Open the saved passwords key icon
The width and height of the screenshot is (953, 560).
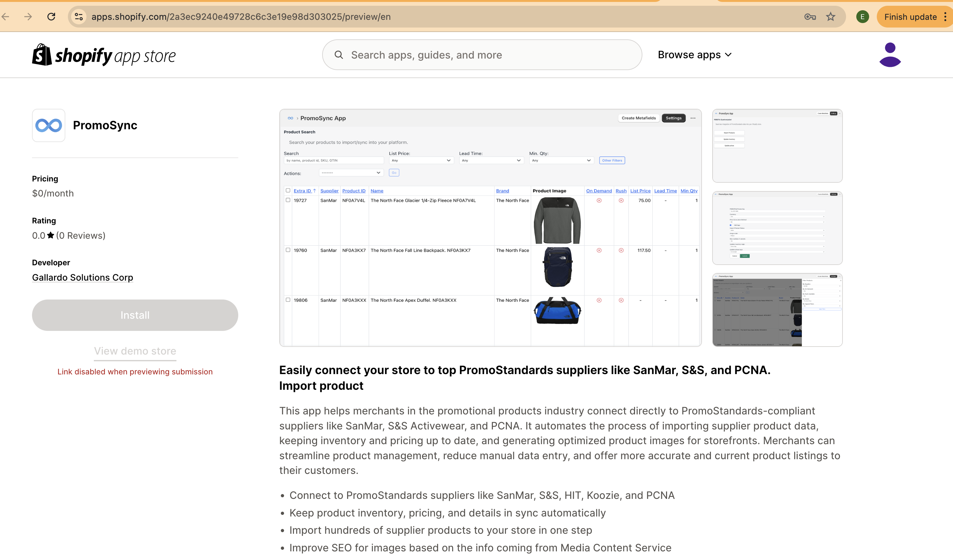(810, 17)
